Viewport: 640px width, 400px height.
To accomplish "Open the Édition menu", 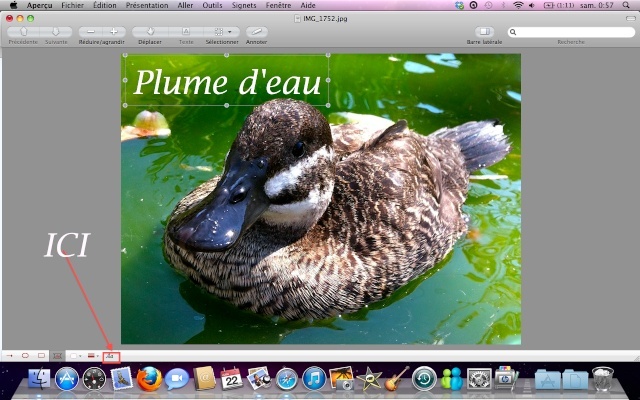I will click(104, 5).
